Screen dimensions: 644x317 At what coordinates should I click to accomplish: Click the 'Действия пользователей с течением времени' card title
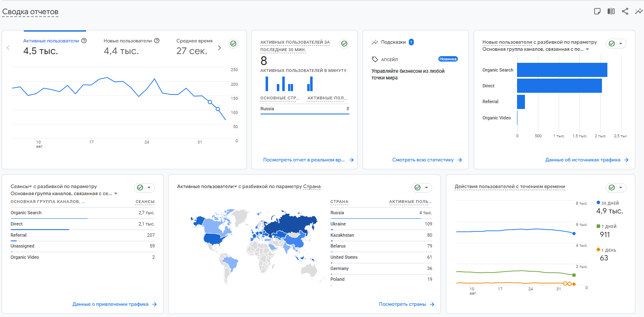[510, 187]
